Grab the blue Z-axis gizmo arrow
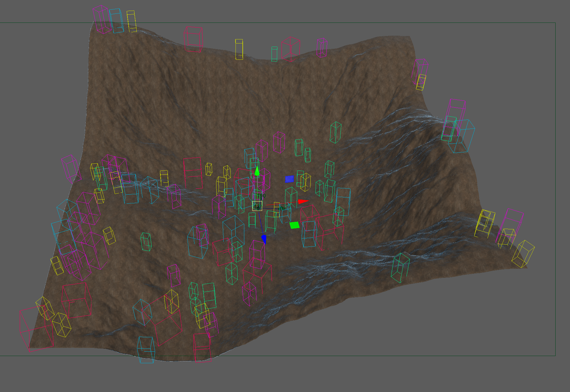 [x=264, y=240]
